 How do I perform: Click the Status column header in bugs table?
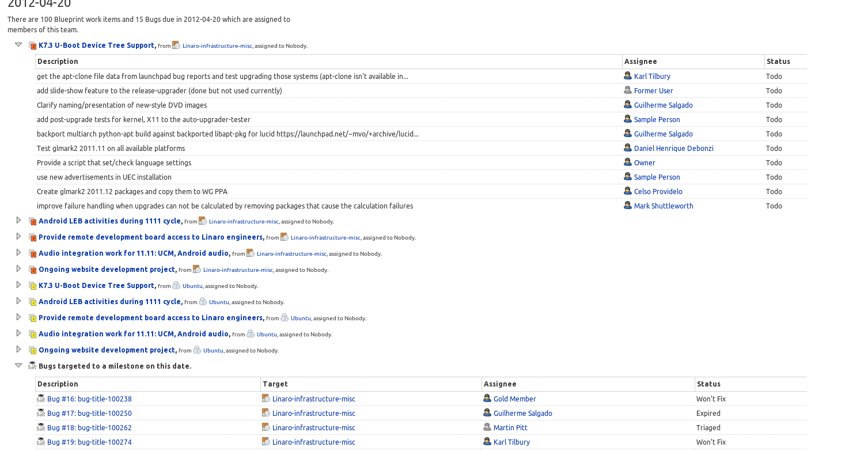pos(708,384)
